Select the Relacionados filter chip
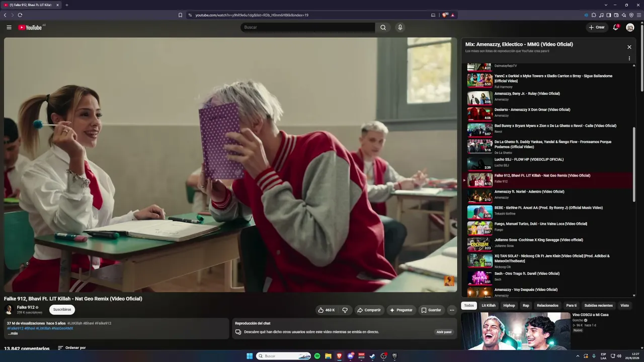 [547, 305]
